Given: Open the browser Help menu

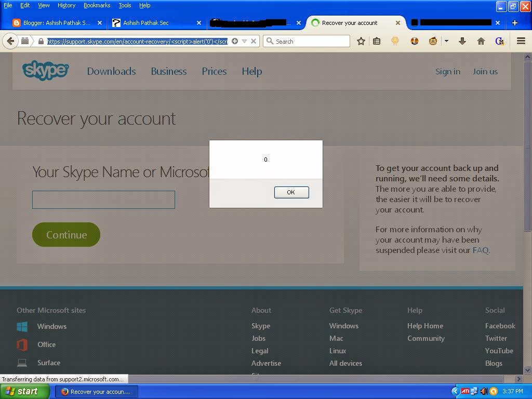Looking at the screenshot, I should click(x=144, y=5).
